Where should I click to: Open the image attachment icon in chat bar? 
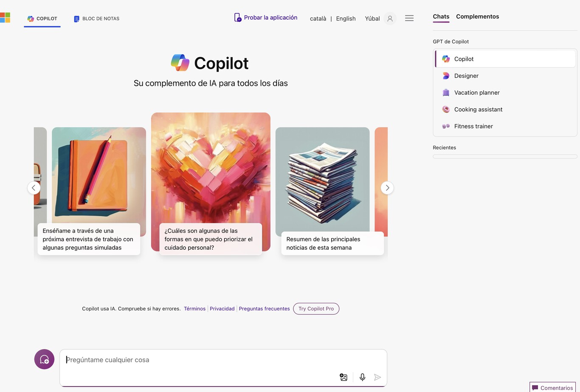click(x=343, y=377)
